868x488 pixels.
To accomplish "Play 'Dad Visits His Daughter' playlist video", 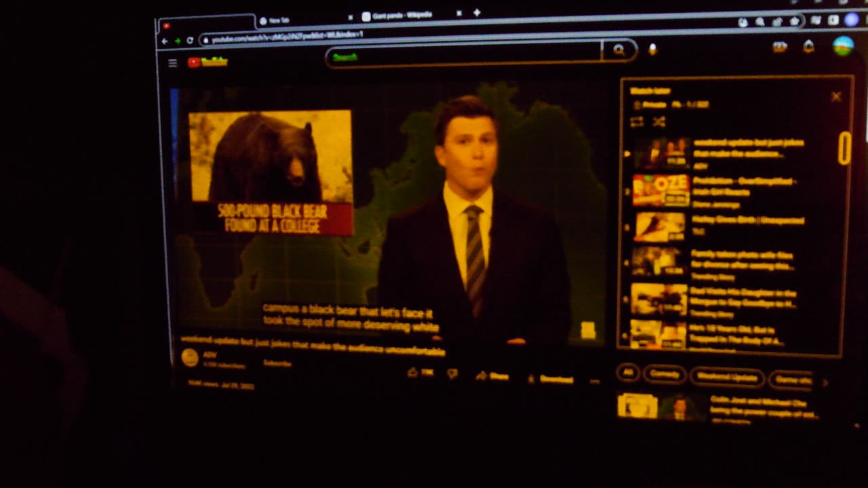I will (715, 300).
